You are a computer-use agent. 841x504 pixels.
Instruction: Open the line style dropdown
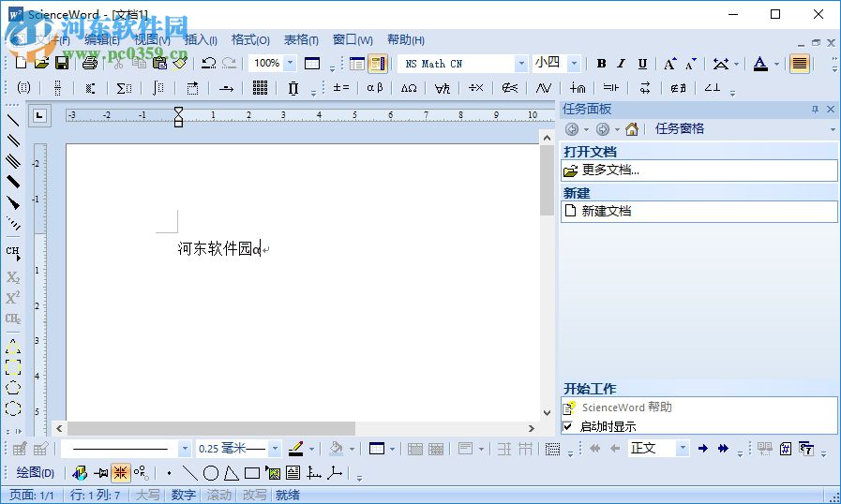185,448
